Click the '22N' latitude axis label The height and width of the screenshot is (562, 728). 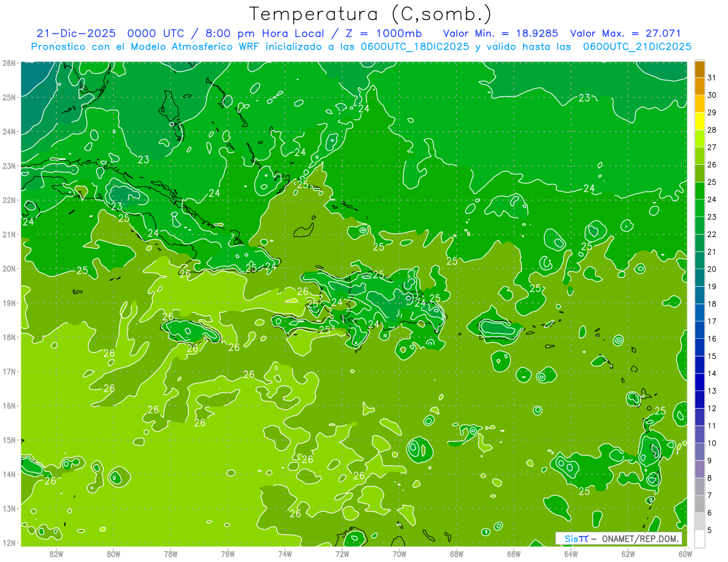pyautogui.click(x=9, y=200)
